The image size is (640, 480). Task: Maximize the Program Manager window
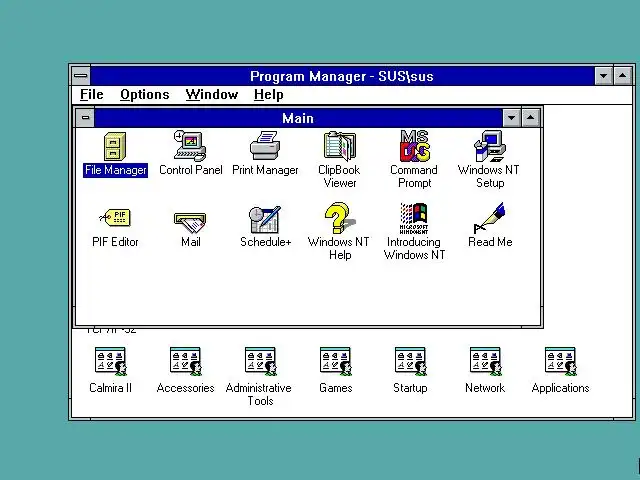pos(622,76)
